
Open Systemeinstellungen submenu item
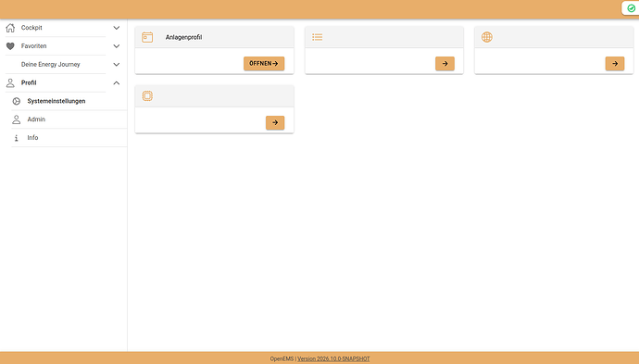point(56,101)
